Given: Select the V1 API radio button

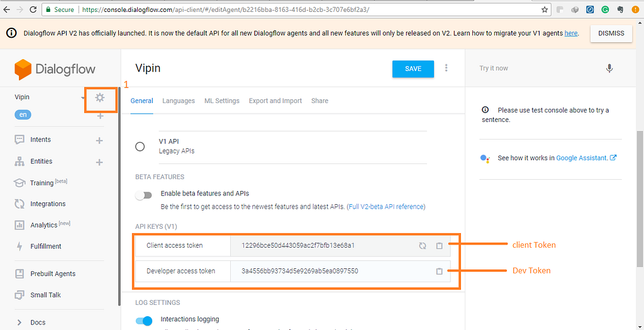Looking at the screenshot, I should click(x=140, y=146).
